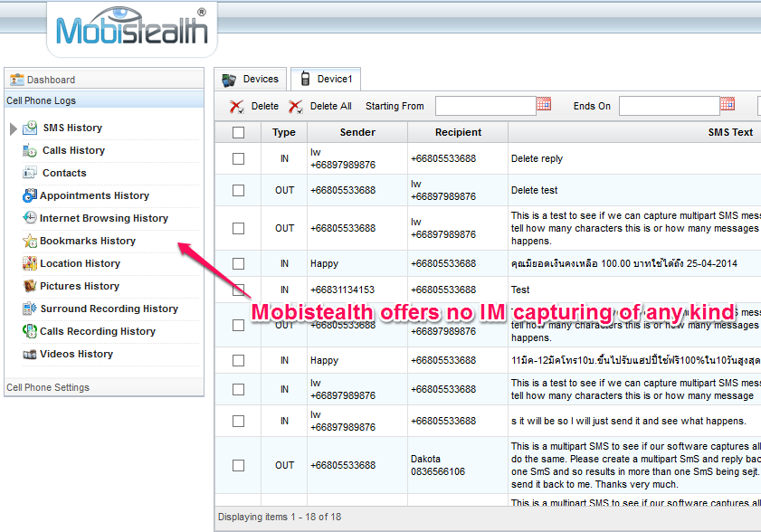This screenshot has height=532, width=761.
Task: Click the Calls History phone icon
Action: [29, 150]
